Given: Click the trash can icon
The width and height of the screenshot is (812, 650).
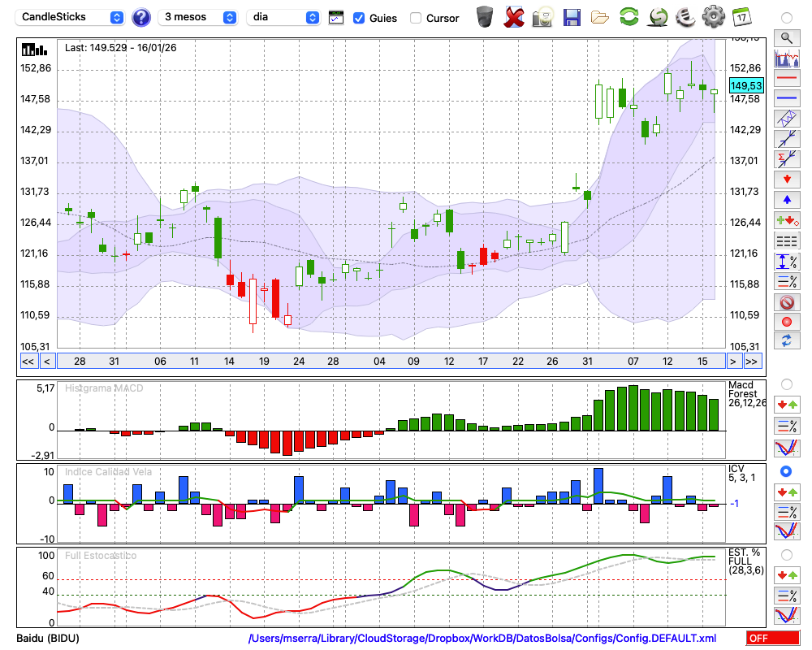Looking at the screenshot, I should point(485,16).
